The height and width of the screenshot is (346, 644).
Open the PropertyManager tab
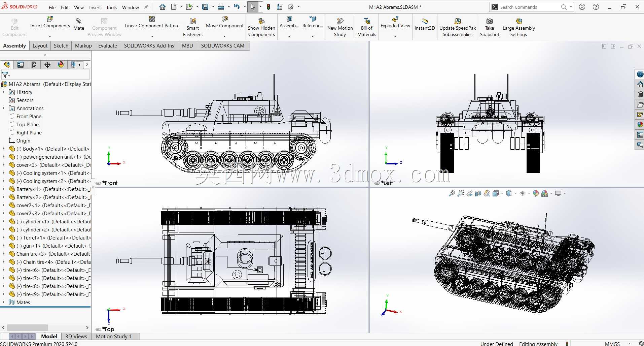(x=21, y=65)
